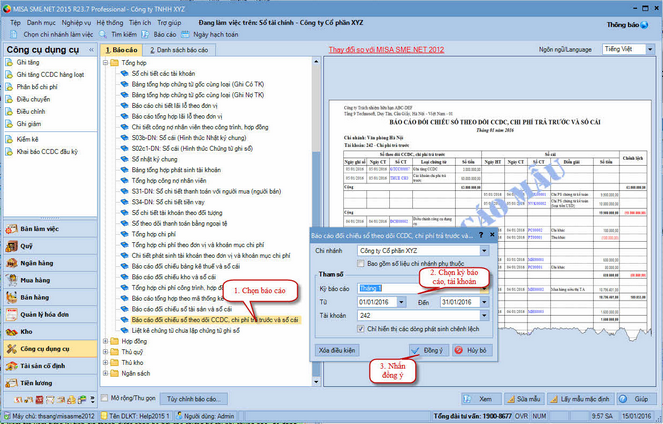Open the Kho module
This screenshot has height=424, width=663.
50,331
